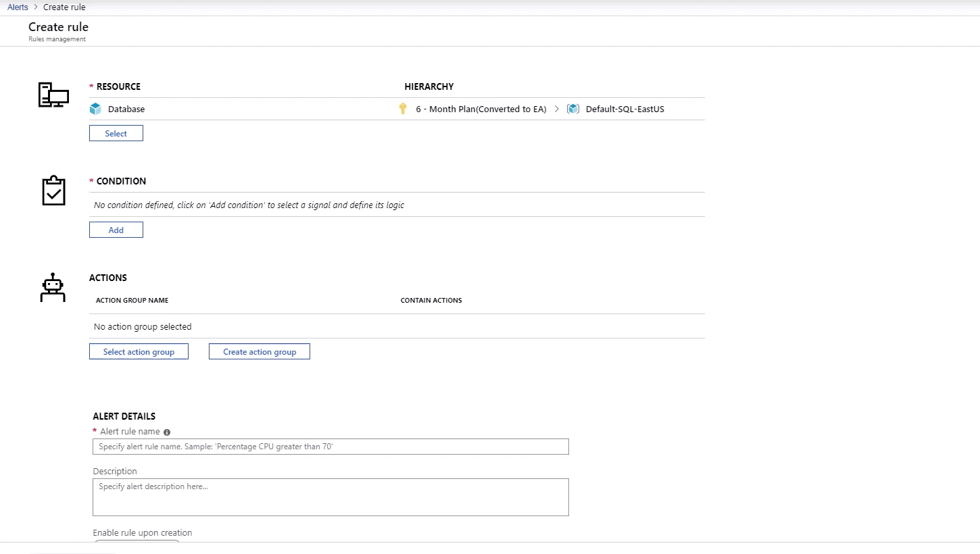Click the 'Enable rule upon creation' label
Image resolution: width=980 pixels, height=554 pixels.
point(143,533)
